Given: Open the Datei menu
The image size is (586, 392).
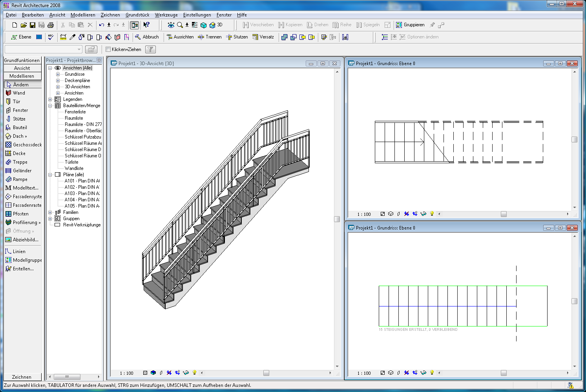Looking at the screenshot, I should point(11,15).
